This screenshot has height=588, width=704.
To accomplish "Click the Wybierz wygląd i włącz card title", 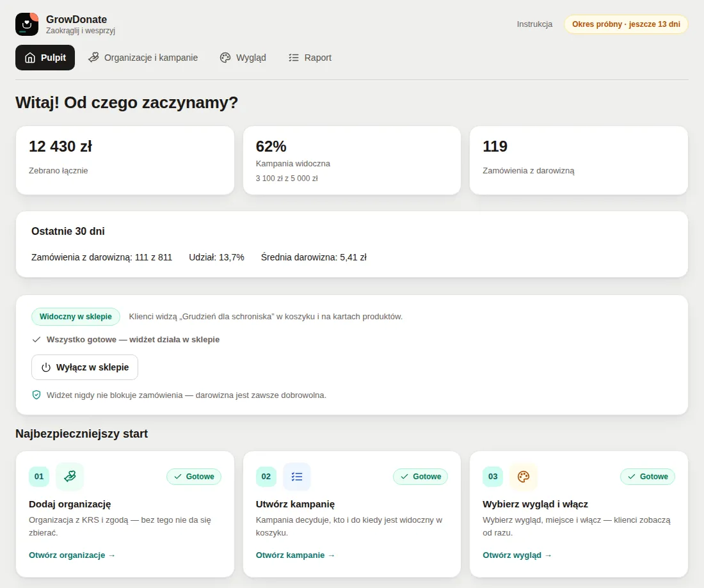I will click(535, 504).
